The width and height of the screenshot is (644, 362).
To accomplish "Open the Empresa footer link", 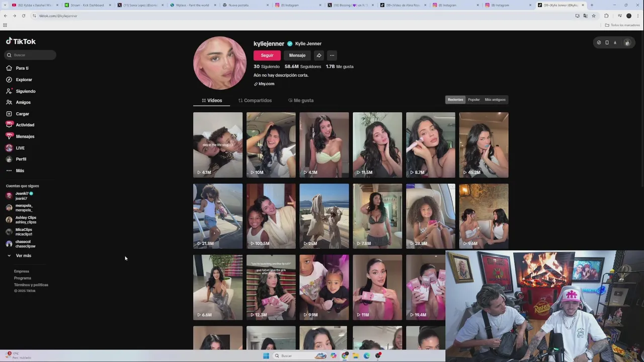I will (22, 271).
